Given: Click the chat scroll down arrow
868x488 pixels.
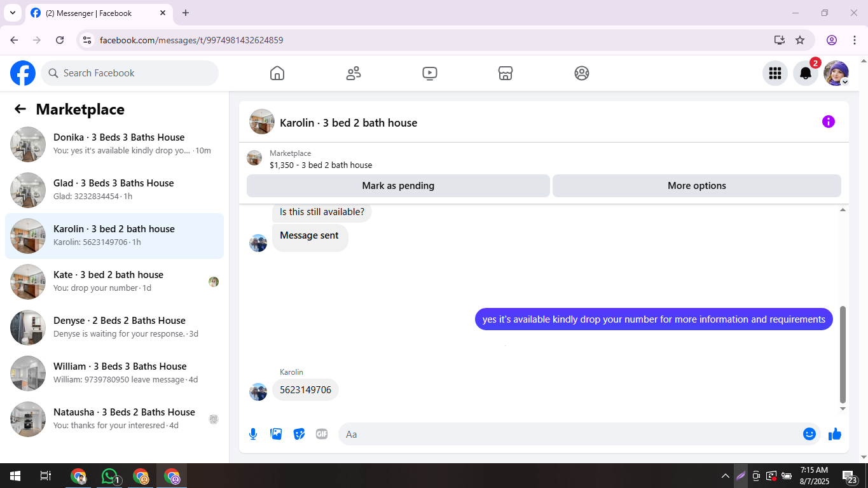Looking at the screenshot, I should click(x=843, y=408).
